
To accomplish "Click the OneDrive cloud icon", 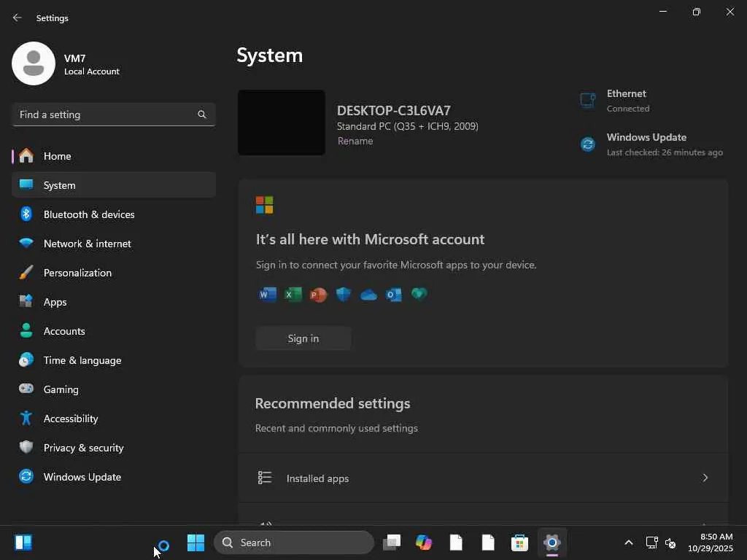I will (x=368, y=295).
